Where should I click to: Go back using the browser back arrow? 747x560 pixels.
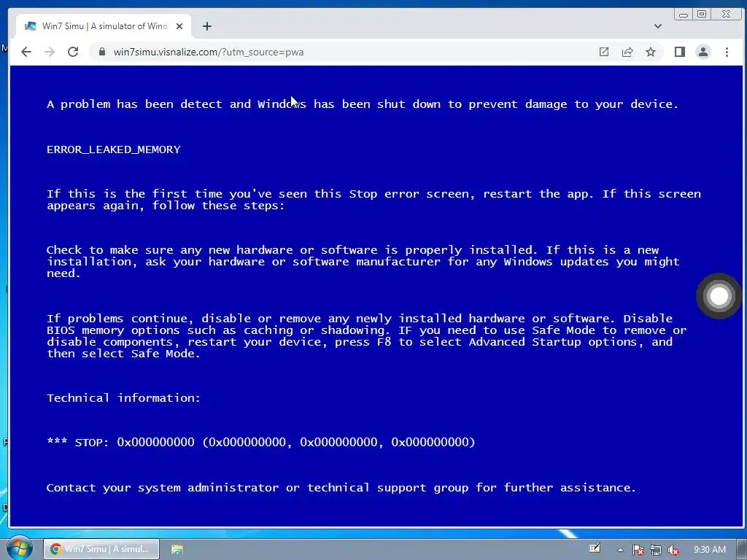(x=26, y=52)
